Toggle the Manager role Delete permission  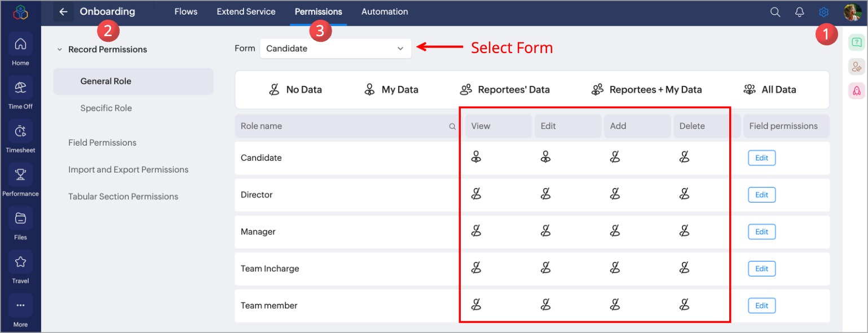[x=684, y=231]
